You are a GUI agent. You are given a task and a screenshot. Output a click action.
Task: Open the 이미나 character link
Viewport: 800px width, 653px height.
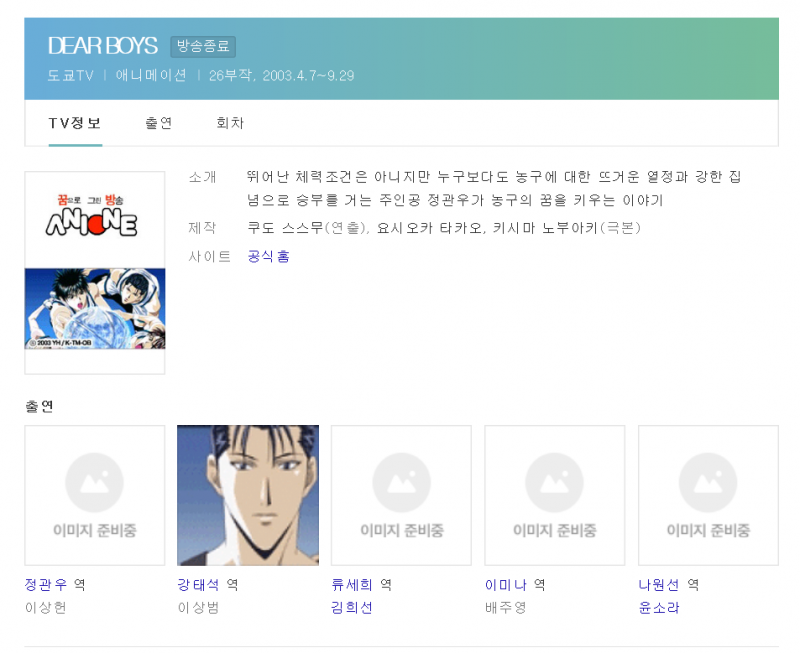coord(506,585)
